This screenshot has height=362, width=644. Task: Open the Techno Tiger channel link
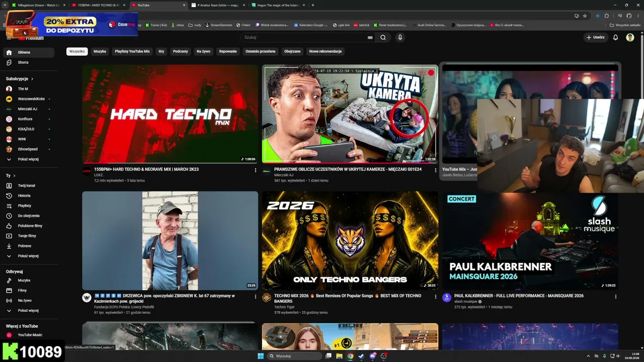[284, 307]
